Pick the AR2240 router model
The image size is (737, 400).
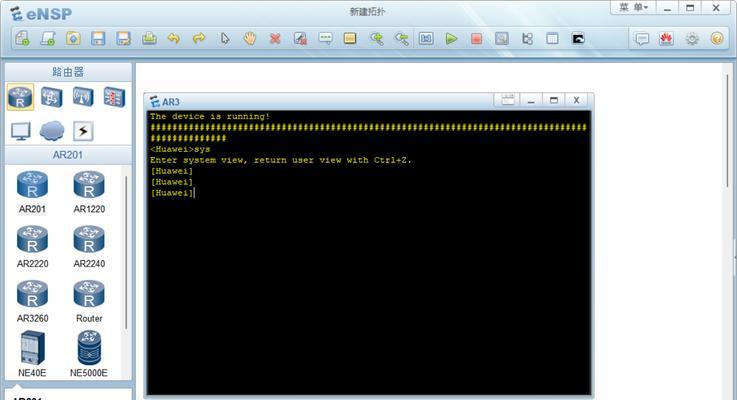(89, 247)
